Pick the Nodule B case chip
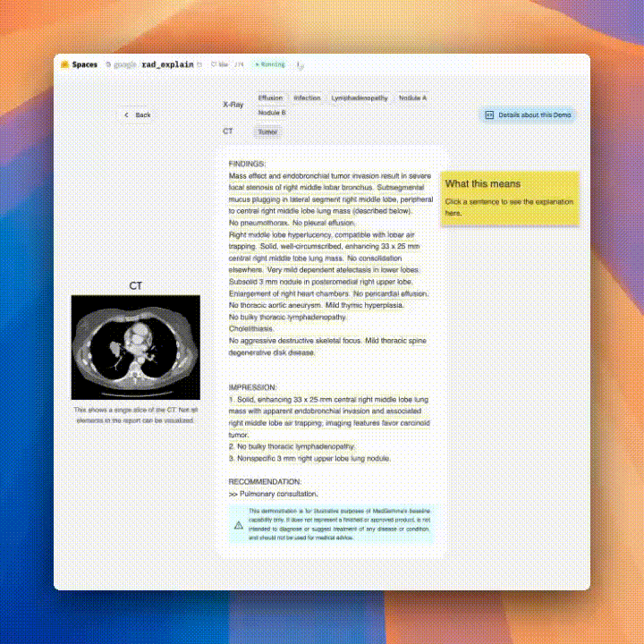644x644 pixels. tap(272, 113)
